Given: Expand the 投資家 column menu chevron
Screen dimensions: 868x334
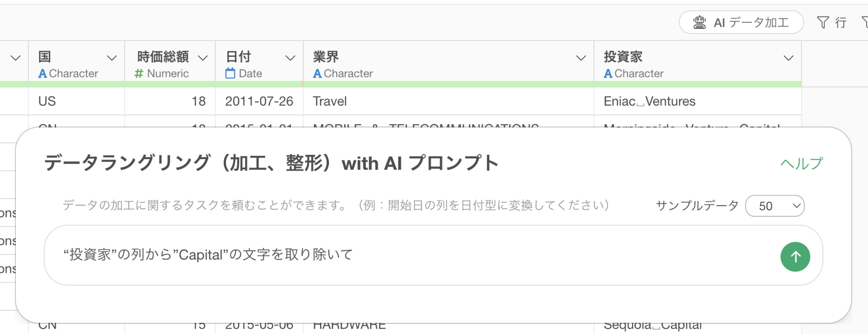Looking at the screenshot, I should 788,58.
